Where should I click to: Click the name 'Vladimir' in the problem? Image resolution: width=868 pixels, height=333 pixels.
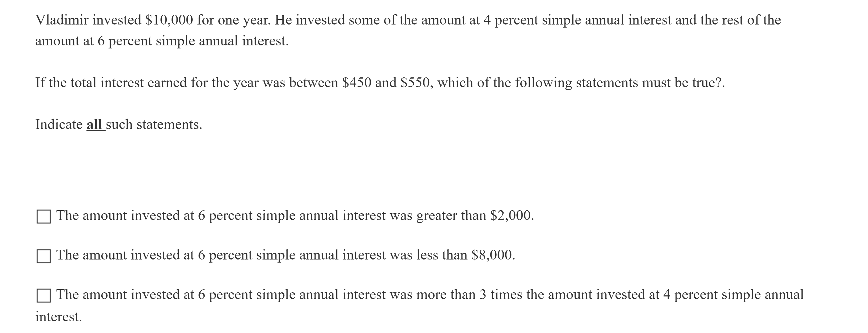pyautogui.click(x=62, y=20)
